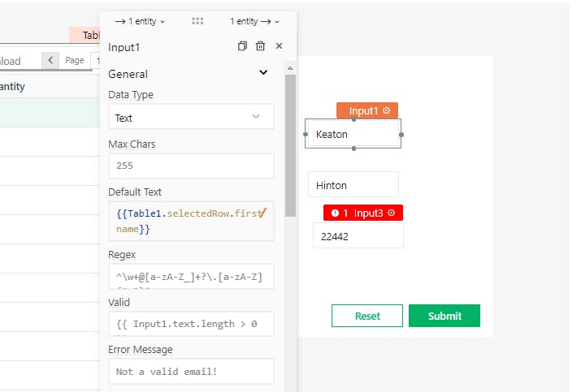The height and width of the screenshot is (392, 581).
Task: Open settings gear on Input1 label
Action: [386, 110]
